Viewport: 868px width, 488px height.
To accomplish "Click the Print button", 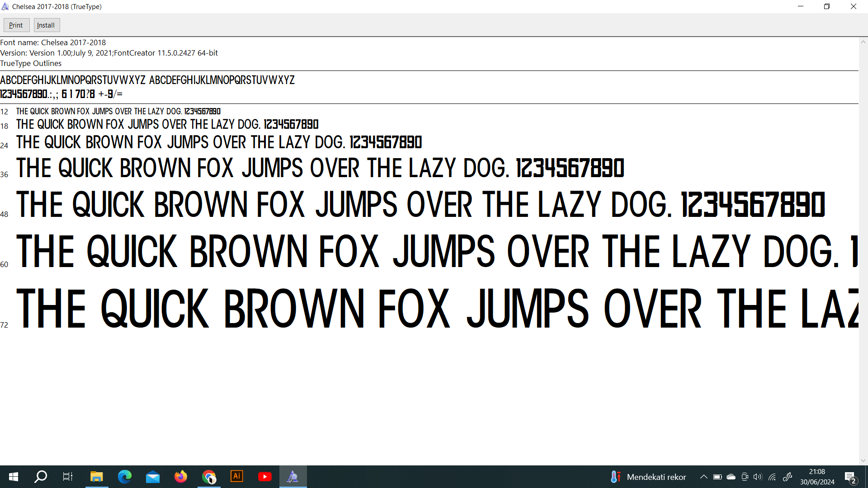I will click(16, 25).
